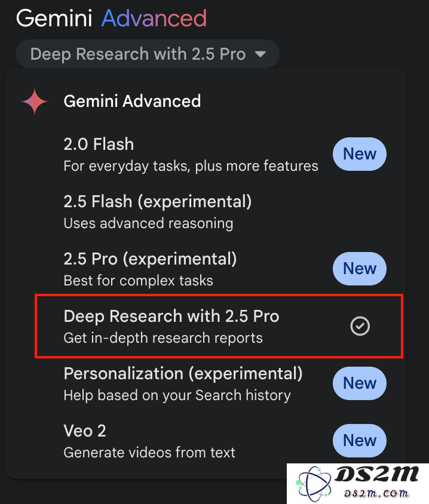Image resolution: width=429 pixels, height=504 pixels.
Task: Click the New badge next to 2.0 Flash
Action: click(360, 154)
